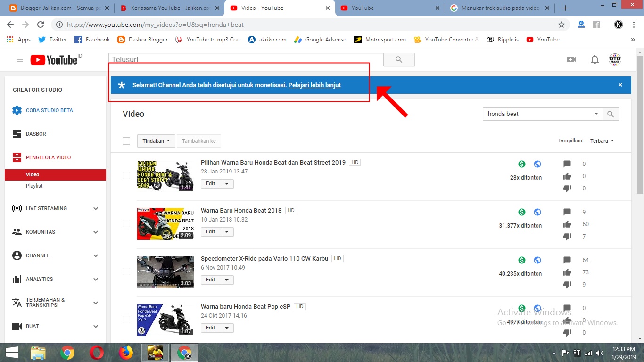The height and width of the screenshot is (362, 644).
Task: Click public globe icon for Warna Baru Honda Beat 2018
Action: coord(537,212)
